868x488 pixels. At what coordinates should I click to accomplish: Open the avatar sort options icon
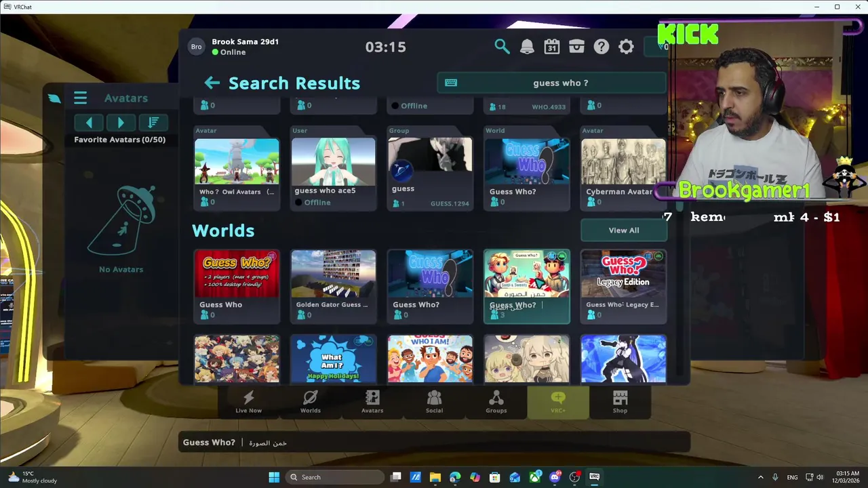click(x=153, y=123)
